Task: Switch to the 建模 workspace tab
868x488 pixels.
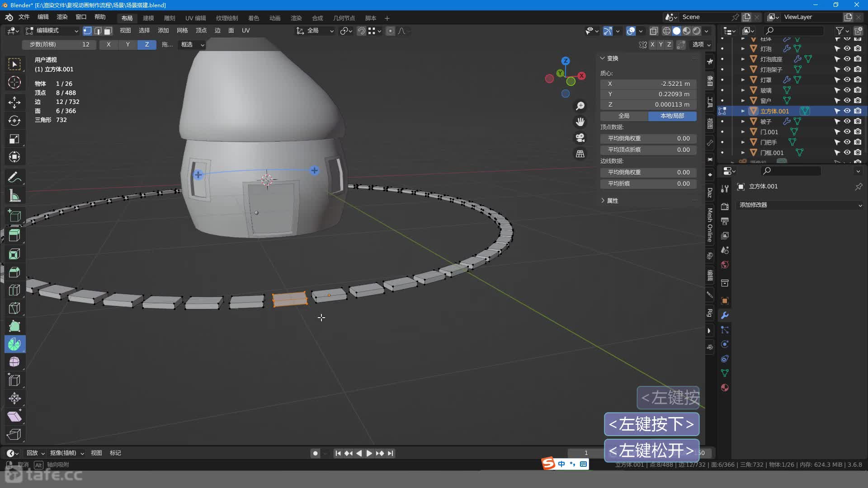Action: pyautogui.click(x=148, y=18)
